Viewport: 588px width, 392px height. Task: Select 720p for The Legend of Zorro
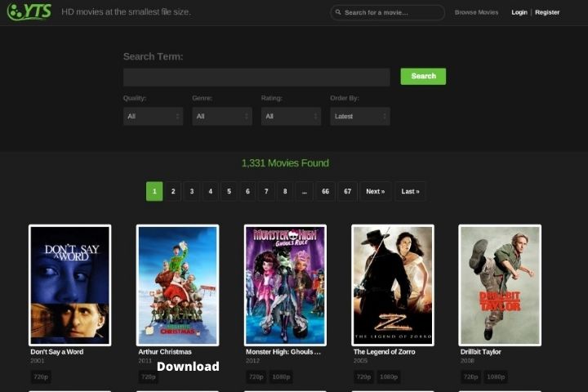click(x=363, y=376)
